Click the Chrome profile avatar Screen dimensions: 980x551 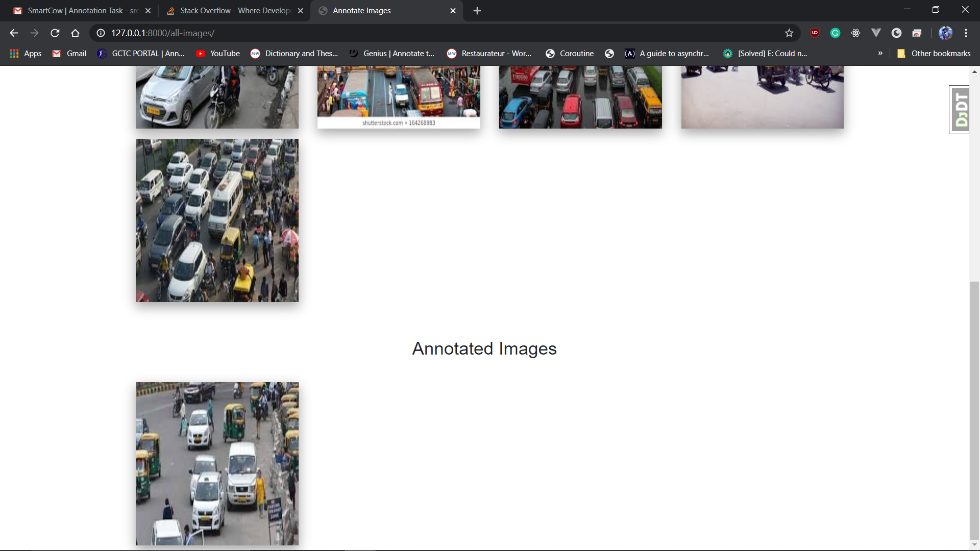pos(945,33)
